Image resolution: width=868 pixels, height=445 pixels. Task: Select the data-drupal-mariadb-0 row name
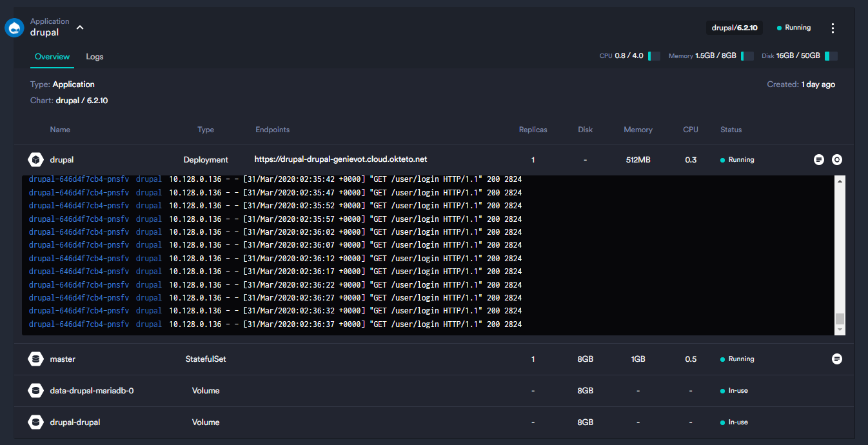click(x=92, y=390)
